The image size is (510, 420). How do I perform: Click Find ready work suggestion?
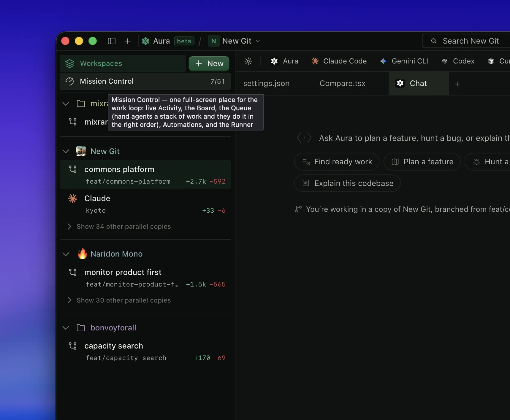click(337, 162)
